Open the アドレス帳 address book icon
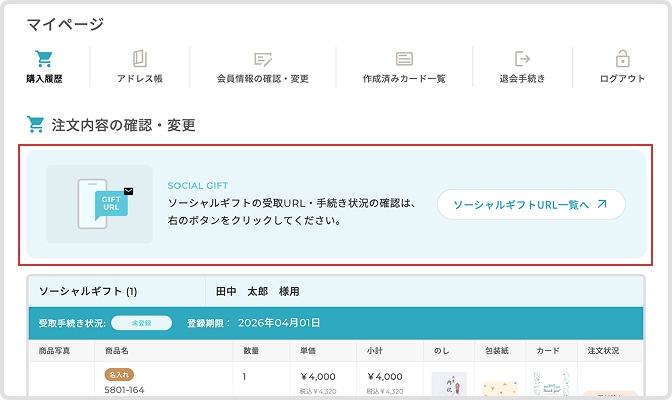672x400 pixels. click(x=140, y=58)
